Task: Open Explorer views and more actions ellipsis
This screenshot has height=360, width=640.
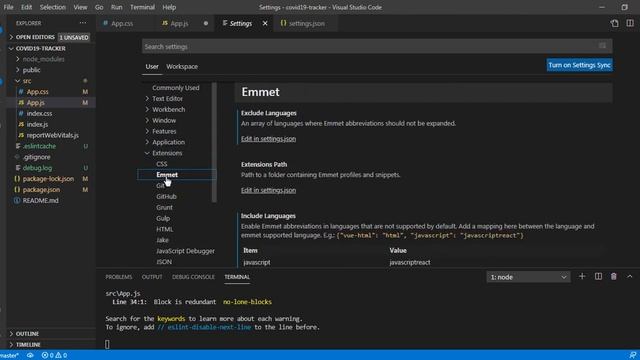Action: (x=83, y=23)
